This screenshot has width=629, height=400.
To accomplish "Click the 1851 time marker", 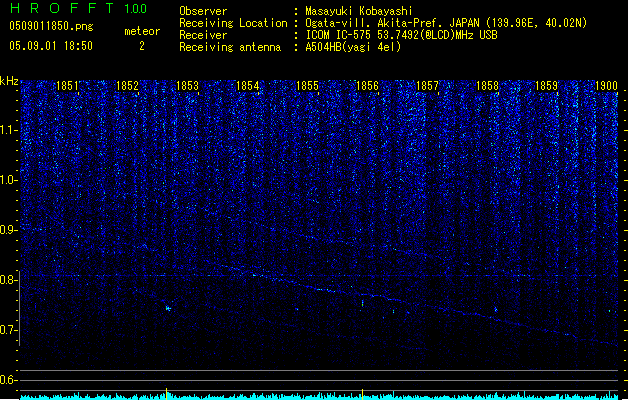I will click(67, 86).
